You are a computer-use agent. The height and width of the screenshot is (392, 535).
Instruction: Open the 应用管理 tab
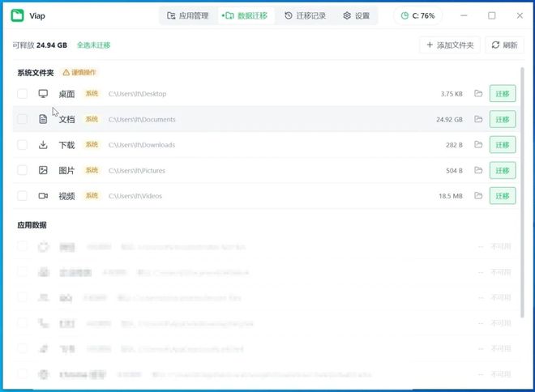click(188, 15)
